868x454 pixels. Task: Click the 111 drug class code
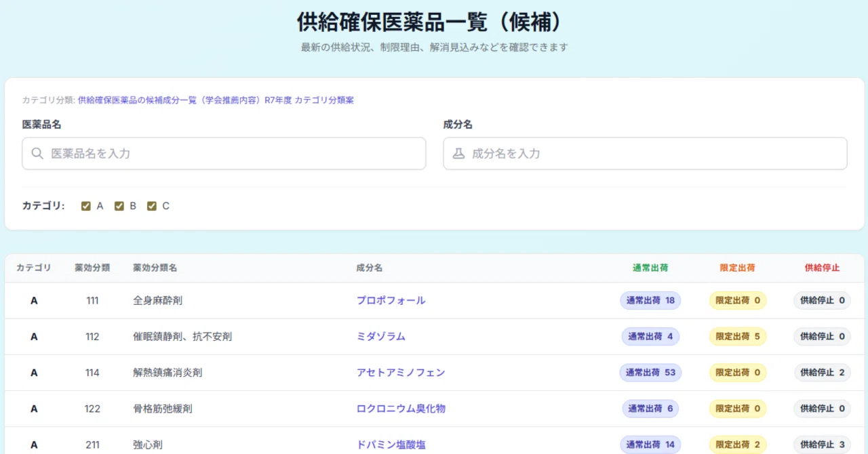coord(92,300)
